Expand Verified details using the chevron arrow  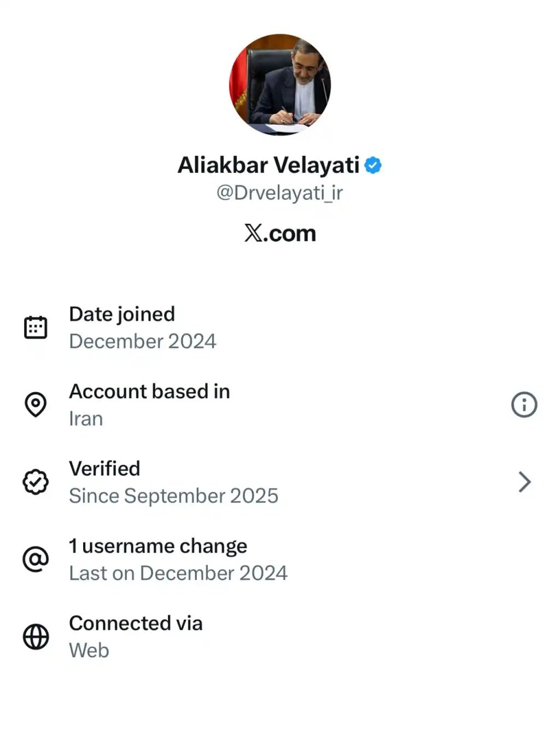[x=524, y=482]
